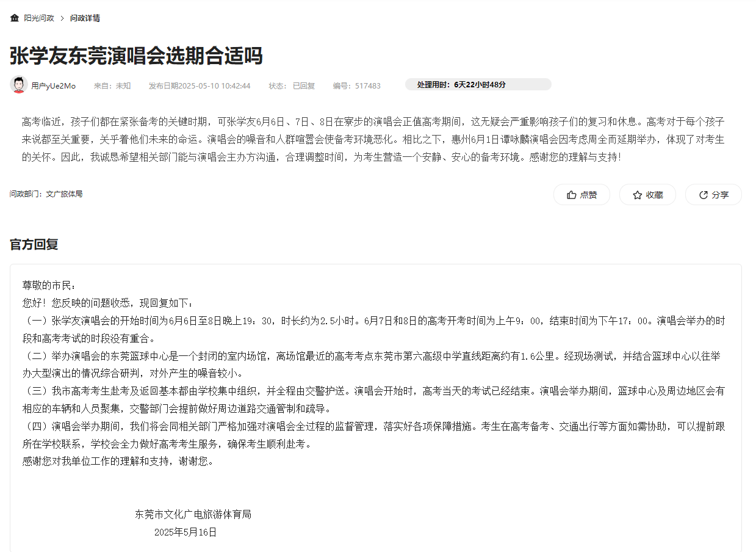Click the department name 文广旅体局

click(64, 194)
